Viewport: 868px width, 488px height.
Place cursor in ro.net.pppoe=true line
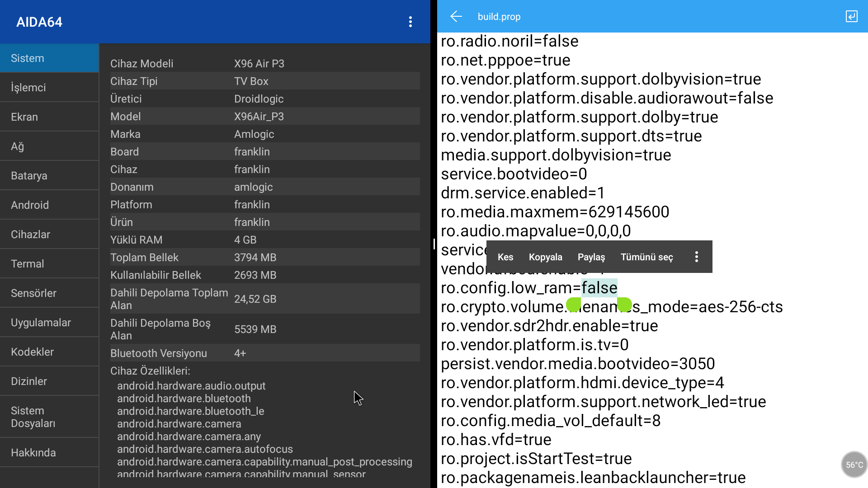coord(505,60)
